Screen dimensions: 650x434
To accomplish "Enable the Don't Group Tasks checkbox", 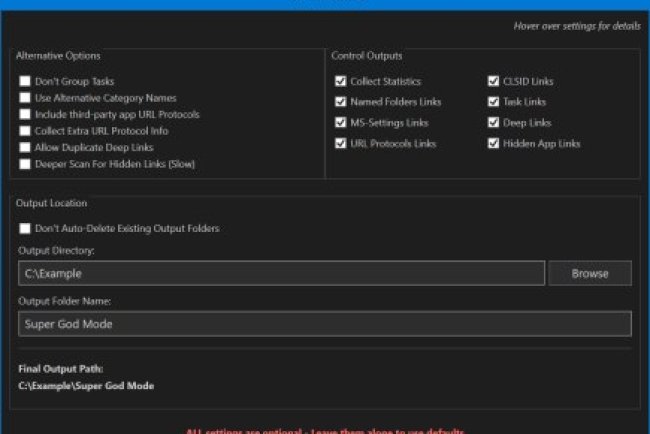I will point(25,81).
